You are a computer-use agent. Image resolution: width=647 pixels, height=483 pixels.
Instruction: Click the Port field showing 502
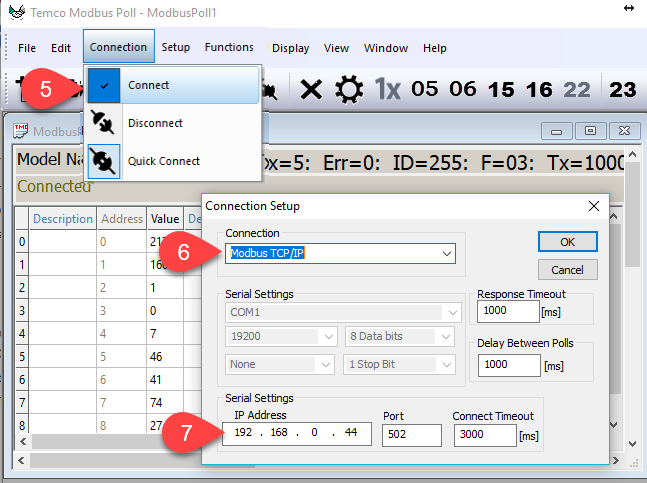[x=412, y=435]
